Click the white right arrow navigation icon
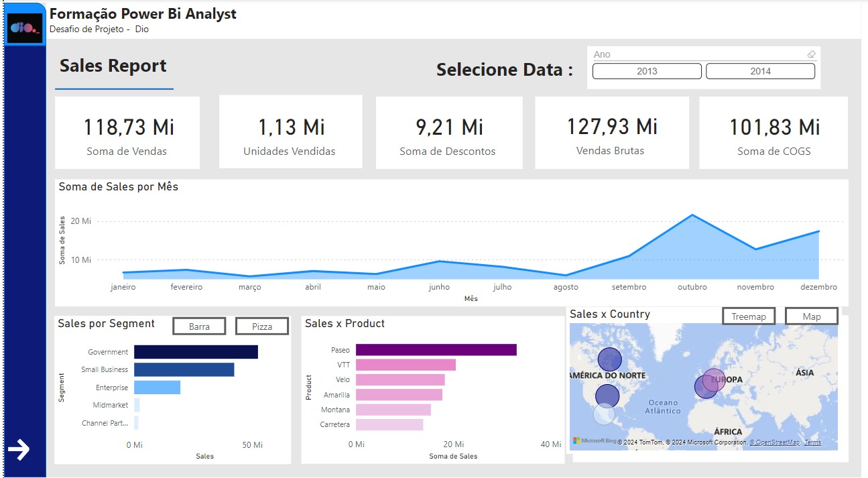 point(19,450)
